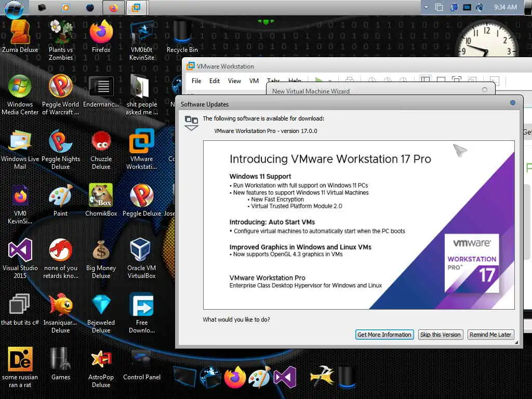Image resolution: width=532 pixels, height=399 pixels.
Task: Click the recycle bin icon in the bottom dock
Action: pos(347,377)
